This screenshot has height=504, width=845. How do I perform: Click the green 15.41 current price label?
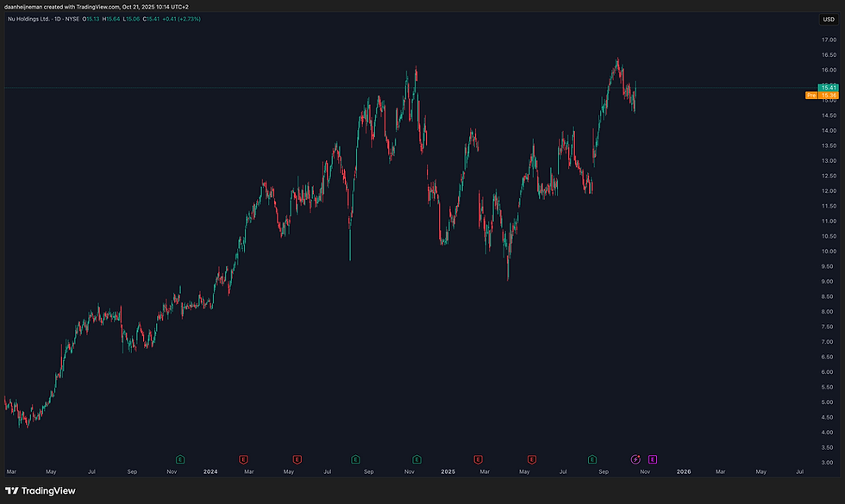pyautogui.click(x=829, y=87)
